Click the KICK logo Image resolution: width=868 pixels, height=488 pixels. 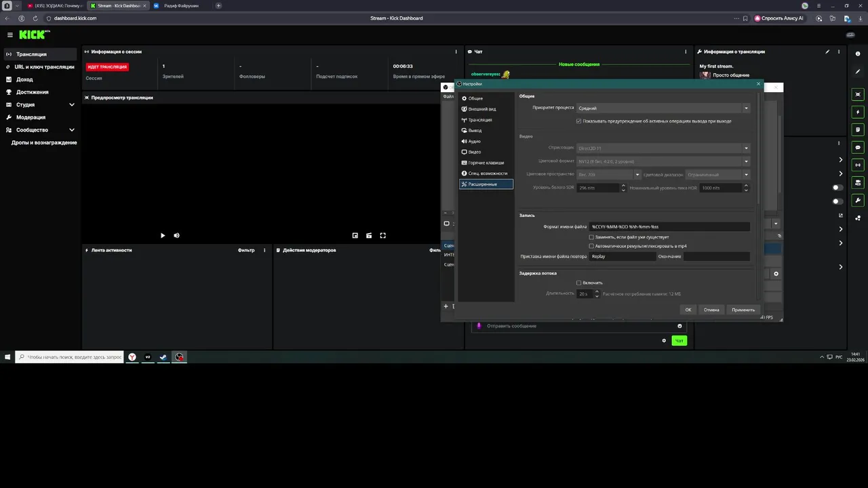(32, 35)
